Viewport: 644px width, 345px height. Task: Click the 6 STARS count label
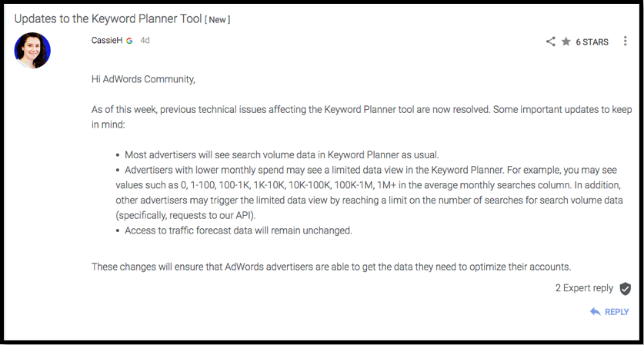pos(592,41)
